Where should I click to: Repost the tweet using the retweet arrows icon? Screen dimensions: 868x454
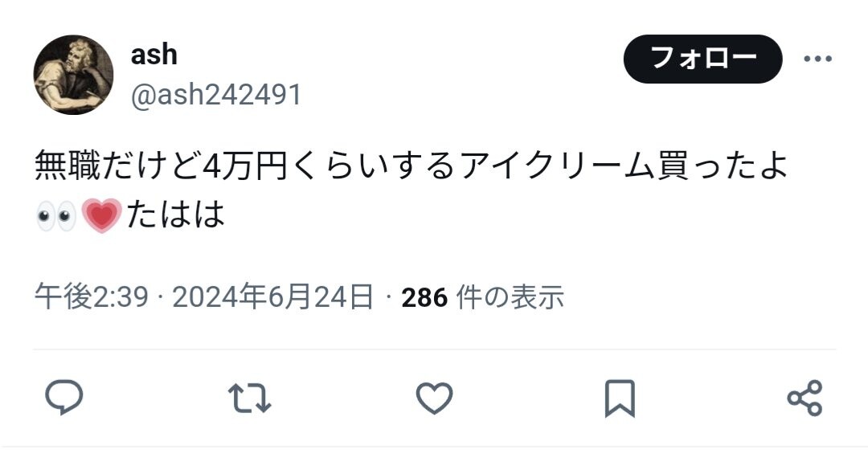tap(250, 398)
